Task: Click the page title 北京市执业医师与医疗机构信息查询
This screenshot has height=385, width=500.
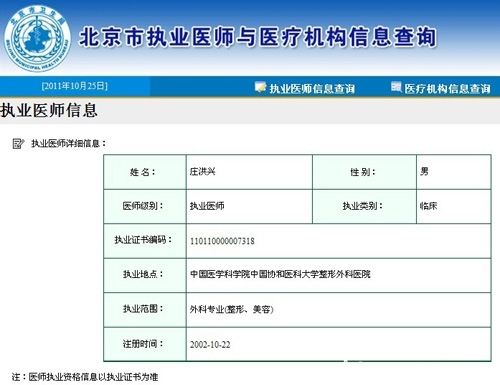Action: [x=257, y=37]
